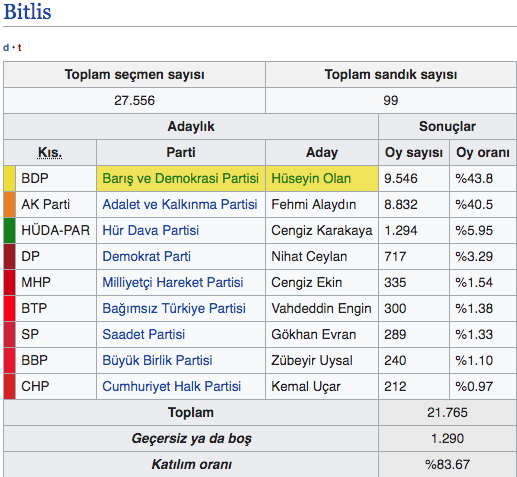Select candidate name Vahdeddin Engin

(x=321, y=308)
